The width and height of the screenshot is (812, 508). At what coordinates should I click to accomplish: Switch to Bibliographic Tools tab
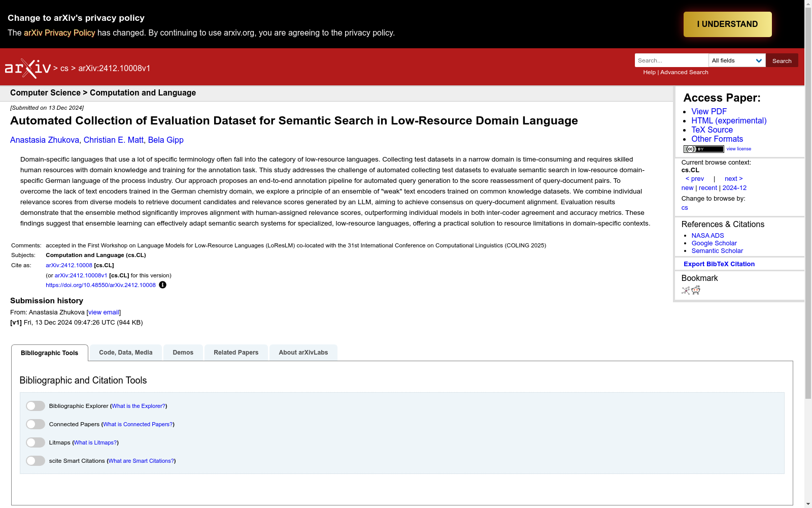[x=50, y=353]
